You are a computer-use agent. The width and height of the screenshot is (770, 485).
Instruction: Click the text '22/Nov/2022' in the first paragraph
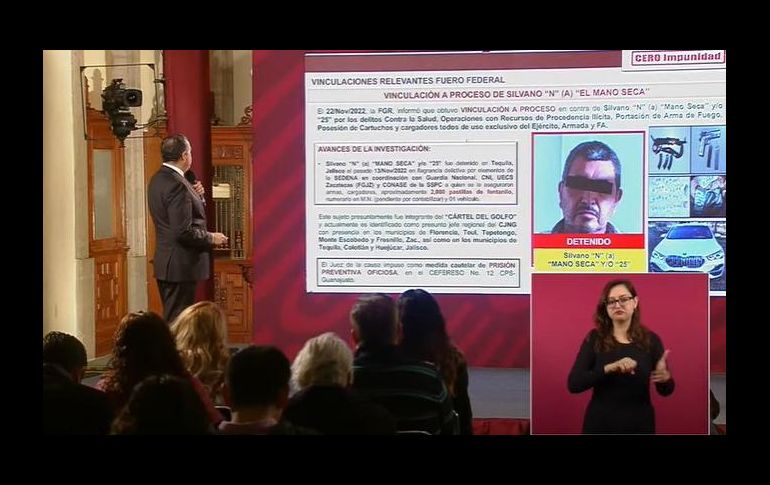point(346,109)
